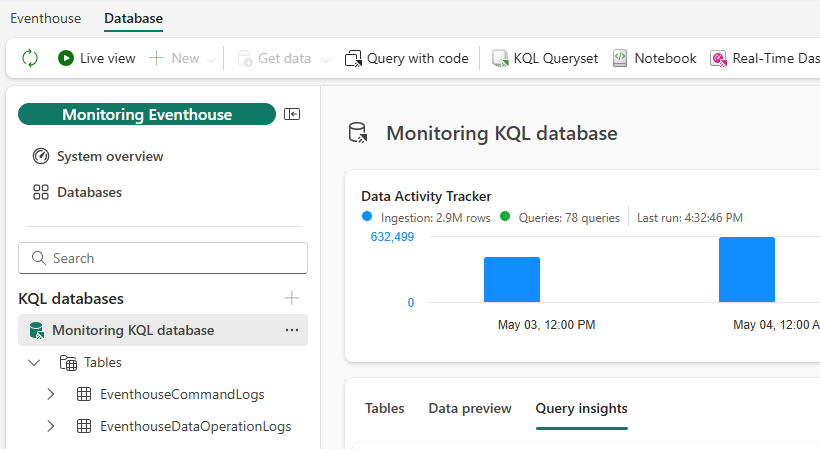Click the Databases grid icon

(41, 192)
